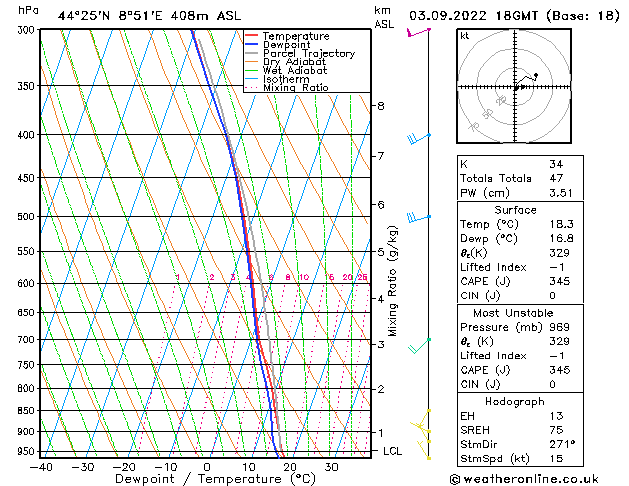Screen dimensions: 629x486
Task: Click the blue wind barb at 400 hPa
Action: pyautogui.click(x=418, y=139)
